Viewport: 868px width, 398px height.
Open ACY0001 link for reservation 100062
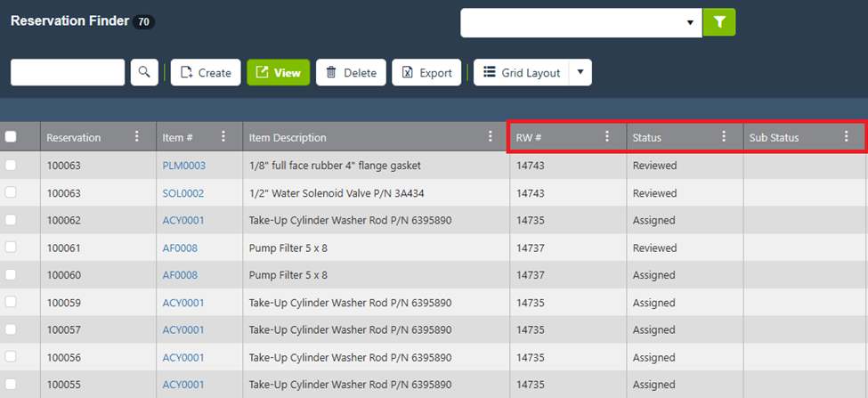[183, 220]
